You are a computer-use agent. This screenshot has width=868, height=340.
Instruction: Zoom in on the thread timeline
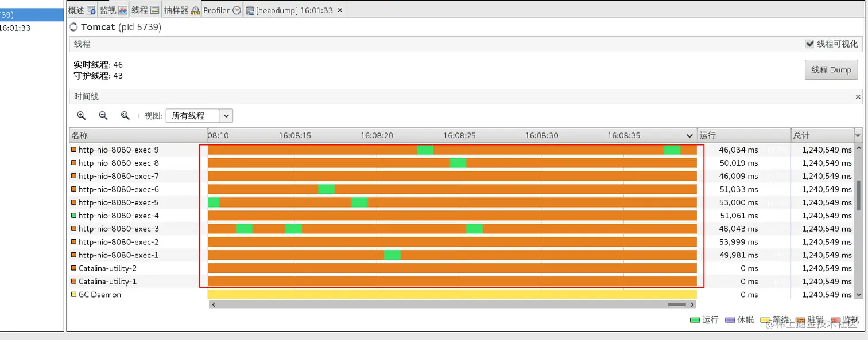[x=82, y=116]
